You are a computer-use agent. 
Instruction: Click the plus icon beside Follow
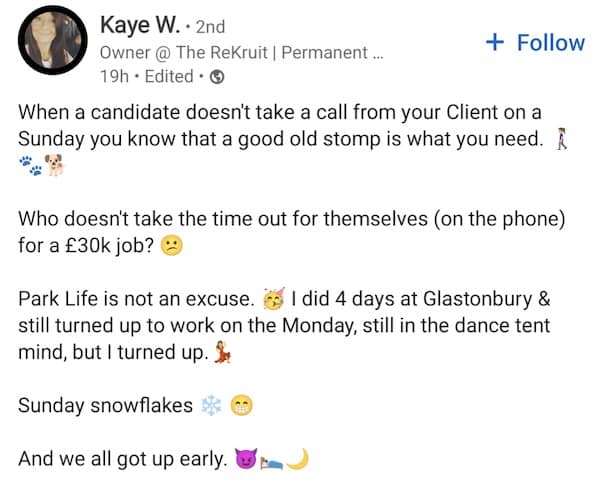(x=493, y=42)
